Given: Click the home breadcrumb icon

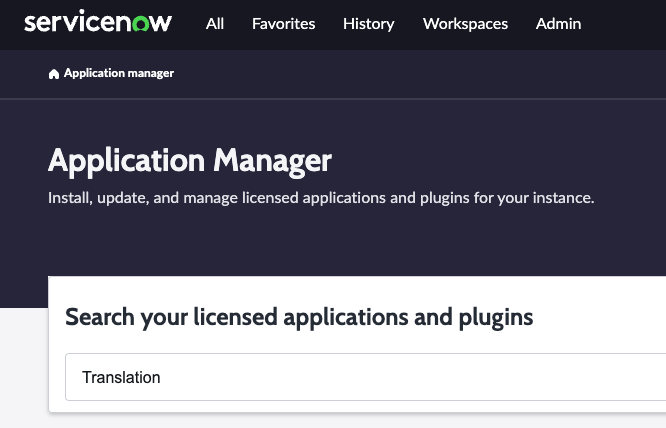Looking at the screenshot, I should [54, 74].
